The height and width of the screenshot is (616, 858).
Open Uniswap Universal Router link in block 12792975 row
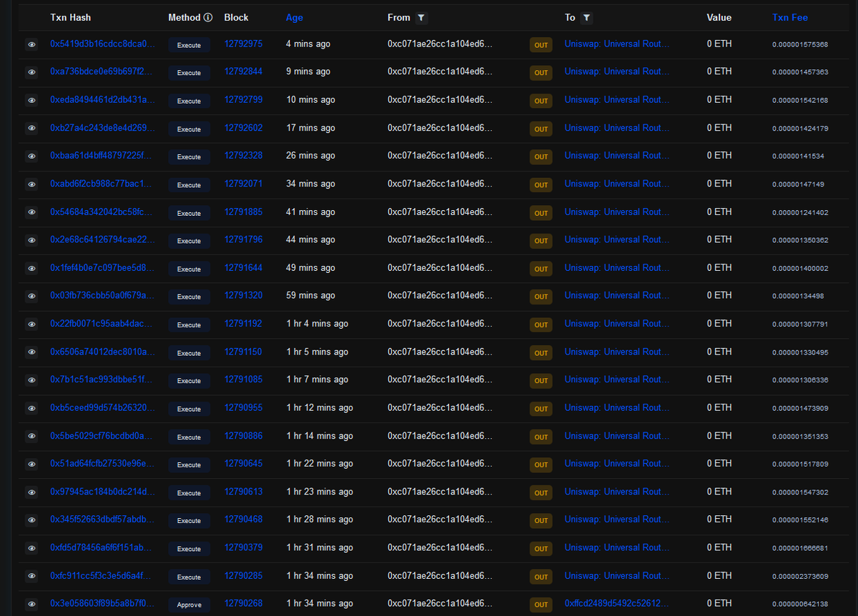(617, 44)
